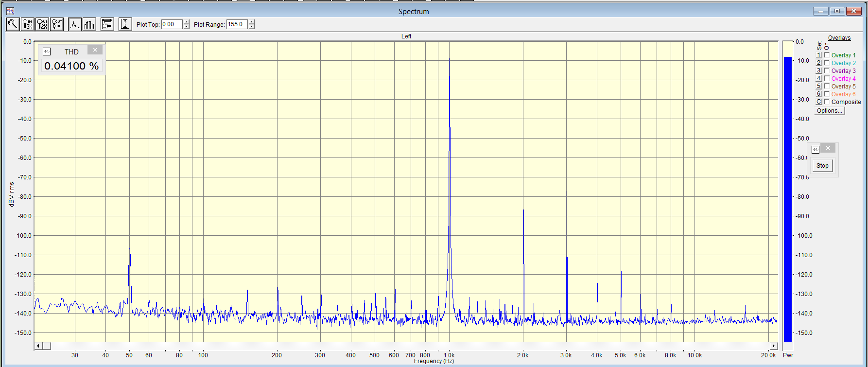Click the Plot Range value field

coord(237,24)
